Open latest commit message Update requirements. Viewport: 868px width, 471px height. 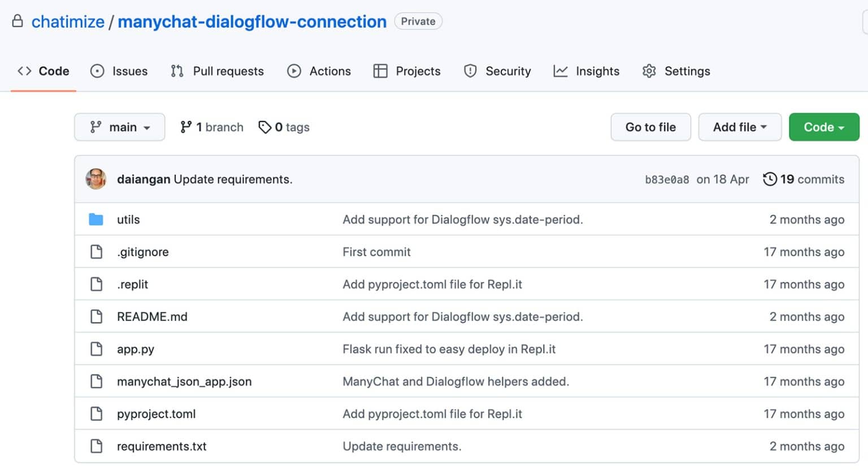(x=233, y=180)
